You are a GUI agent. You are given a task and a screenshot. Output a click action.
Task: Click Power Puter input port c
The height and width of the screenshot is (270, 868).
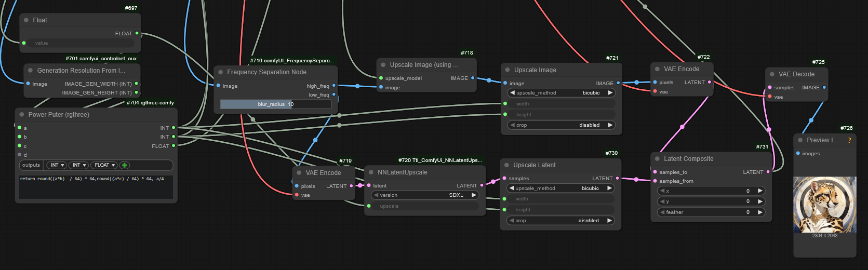click(x=20, y=146)
